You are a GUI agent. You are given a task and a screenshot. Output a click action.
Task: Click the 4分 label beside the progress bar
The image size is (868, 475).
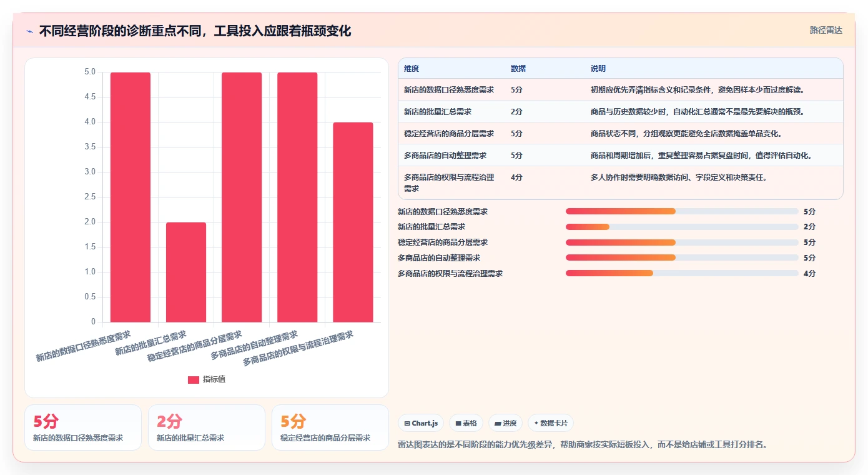(x=809, y=274)
